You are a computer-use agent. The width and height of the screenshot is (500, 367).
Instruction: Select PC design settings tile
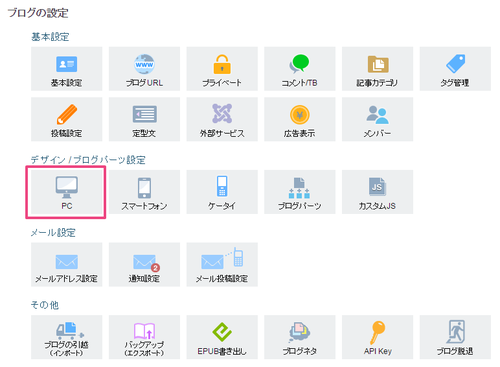coord(67,192)
